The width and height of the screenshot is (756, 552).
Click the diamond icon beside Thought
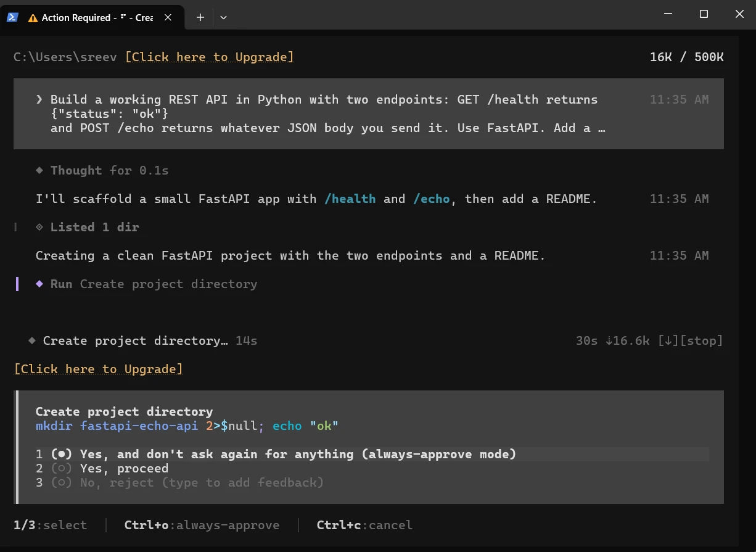click(x=39, y=170)
